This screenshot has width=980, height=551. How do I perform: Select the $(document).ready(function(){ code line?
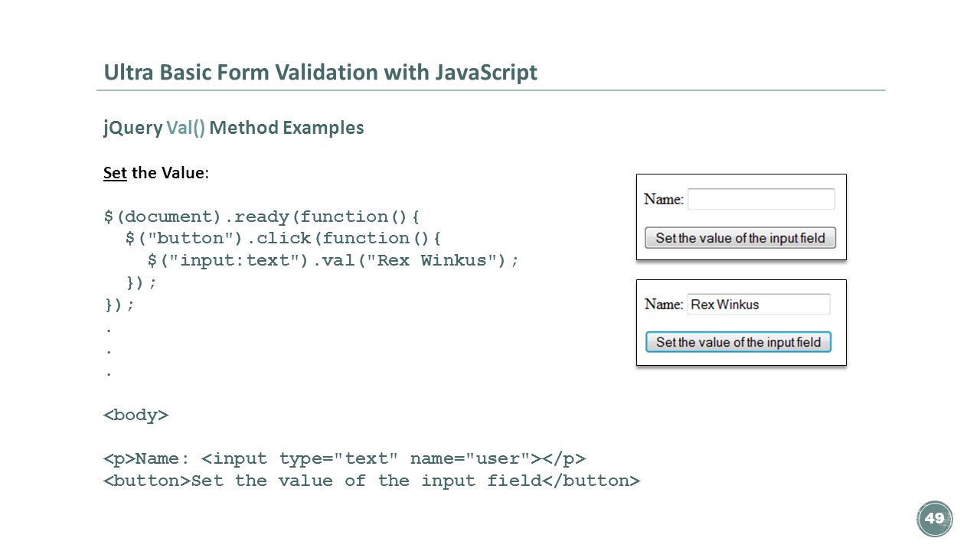pos(262,217)
